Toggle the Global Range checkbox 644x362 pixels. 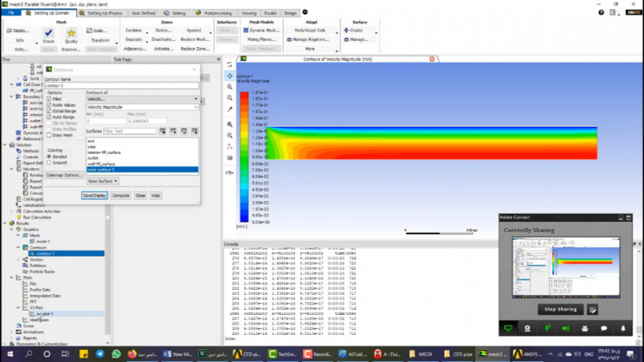(x=49, y=111)
